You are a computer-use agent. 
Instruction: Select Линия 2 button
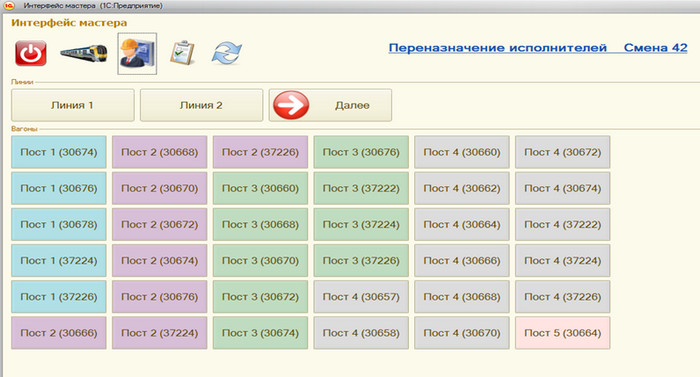[201, 105]
